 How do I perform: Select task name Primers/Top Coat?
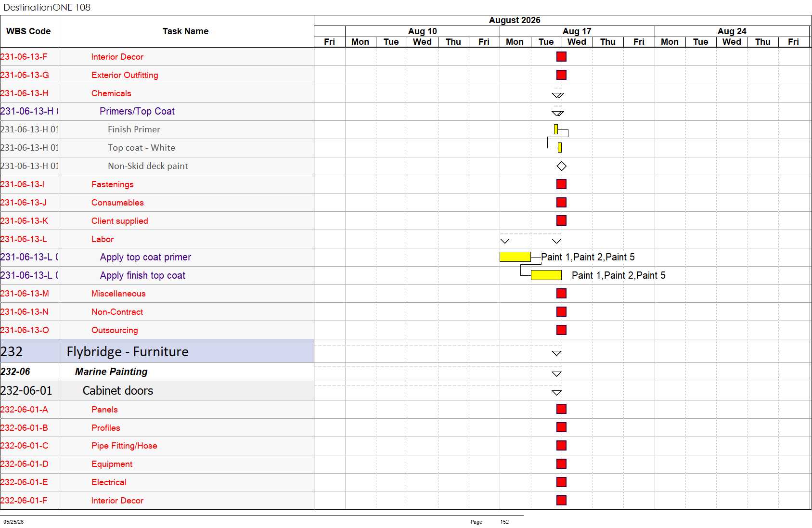[137, 111]
